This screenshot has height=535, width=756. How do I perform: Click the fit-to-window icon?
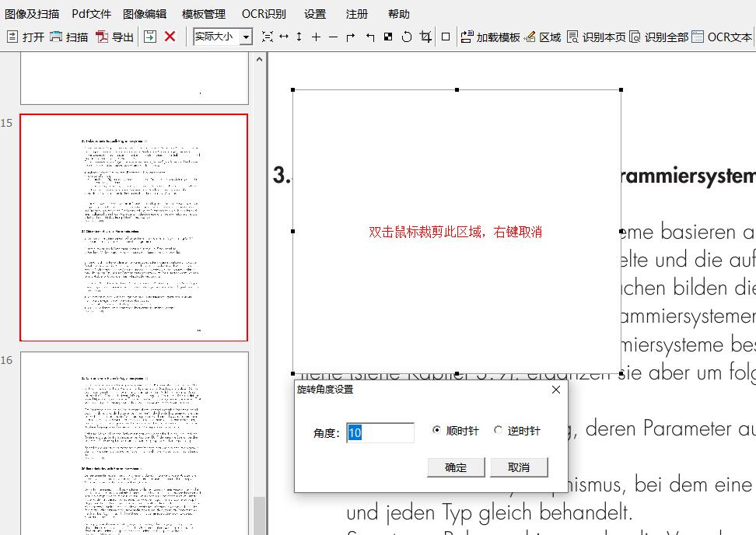[x=267, y=37]
